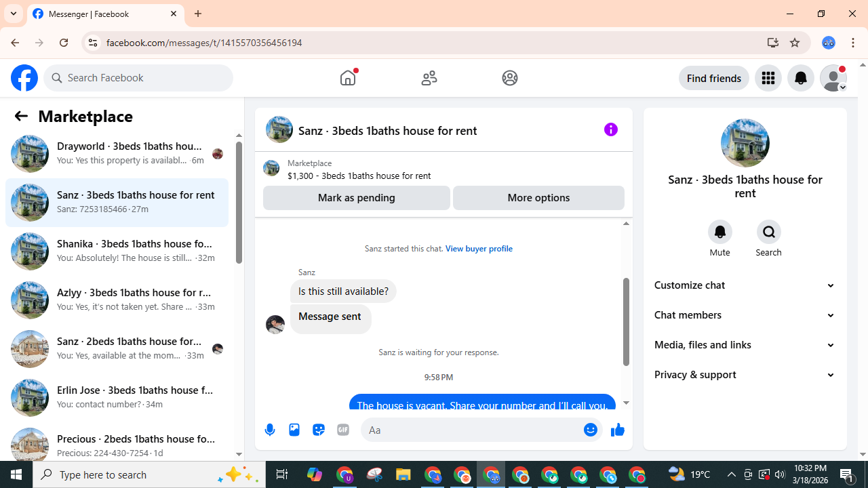The width and height of the screenshot is (868, 488).
Task: Open Drayworld 3beds conversation
Action: pyautogui.click(x=117, y=153)
